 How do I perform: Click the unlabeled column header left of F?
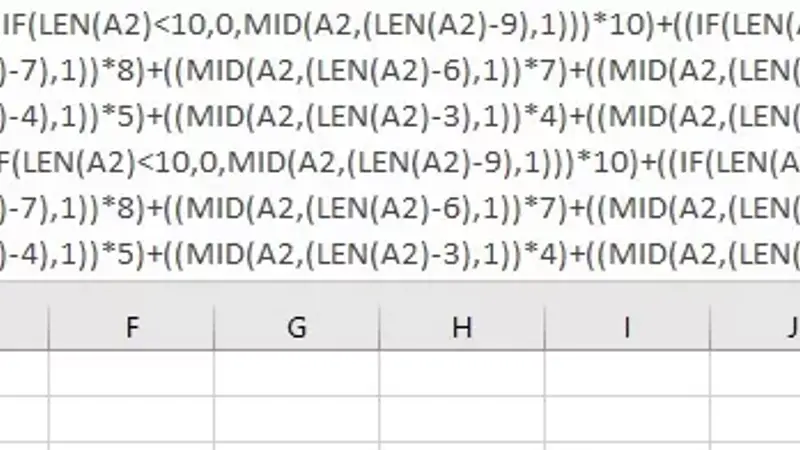pyautogui.click(x=24, y=327)
